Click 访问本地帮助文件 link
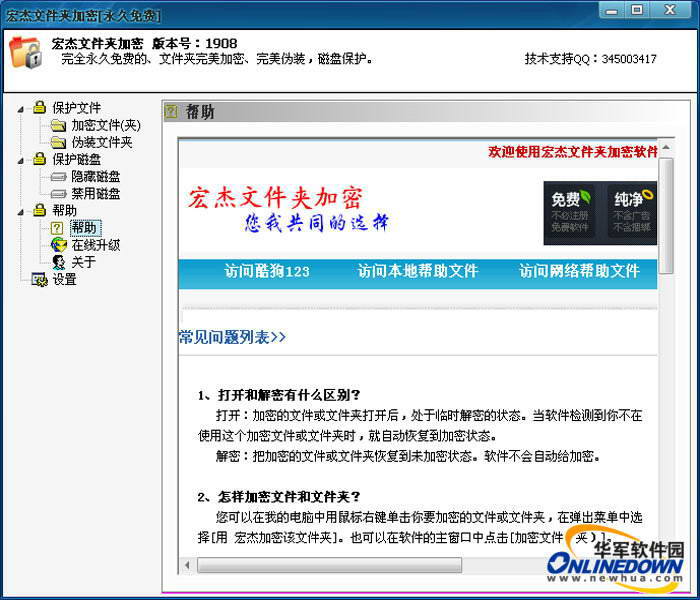700x600 pixels. pyautogui.click(x=418, y=271)
